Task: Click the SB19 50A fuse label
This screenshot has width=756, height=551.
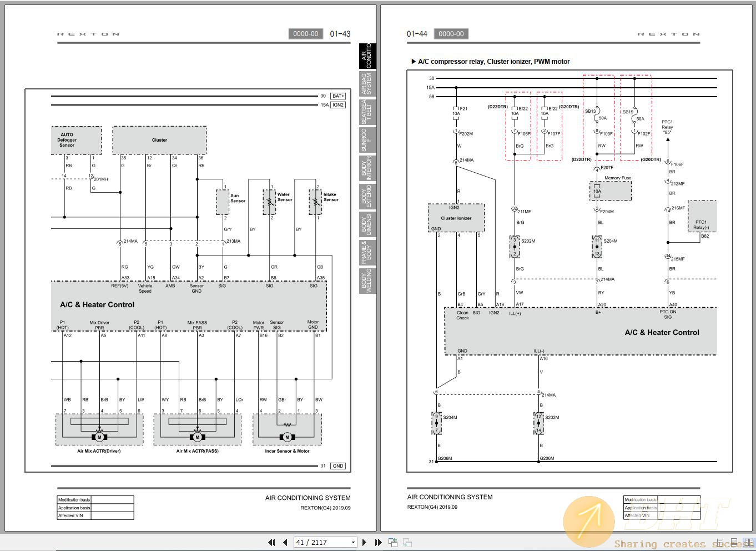Action: point(633,115)
